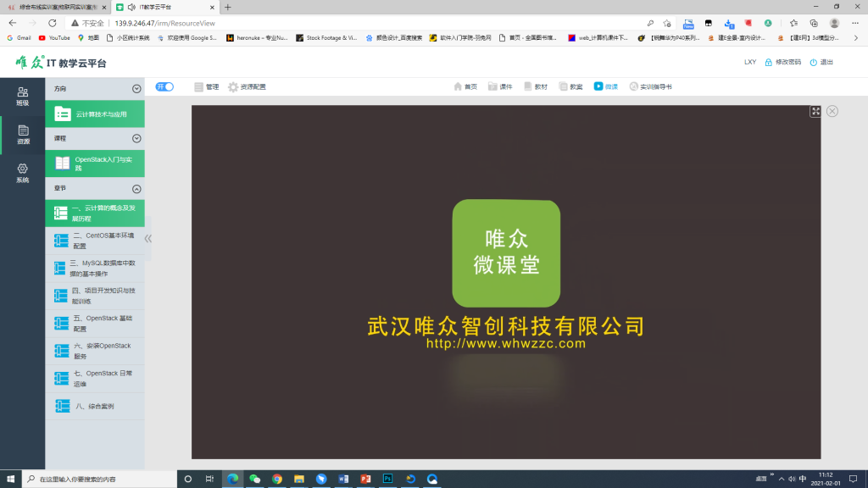
Task: Open WeChat from the taskbar
Action: tap(254, 480)
